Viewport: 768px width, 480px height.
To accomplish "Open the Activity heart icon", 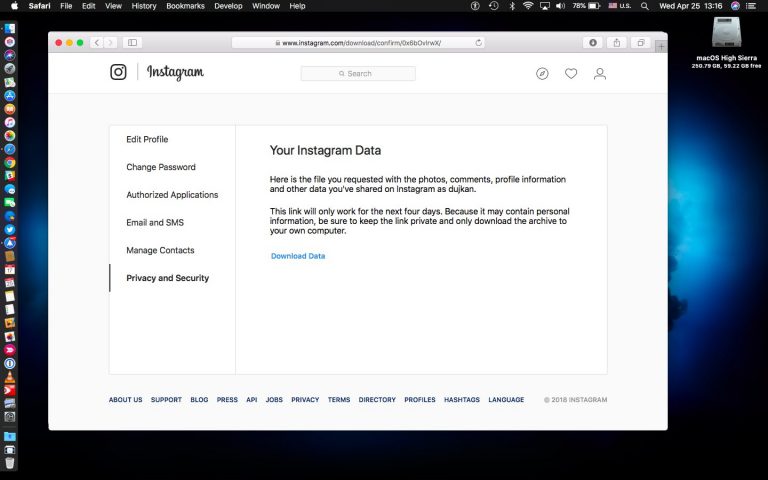I will 571,73.
